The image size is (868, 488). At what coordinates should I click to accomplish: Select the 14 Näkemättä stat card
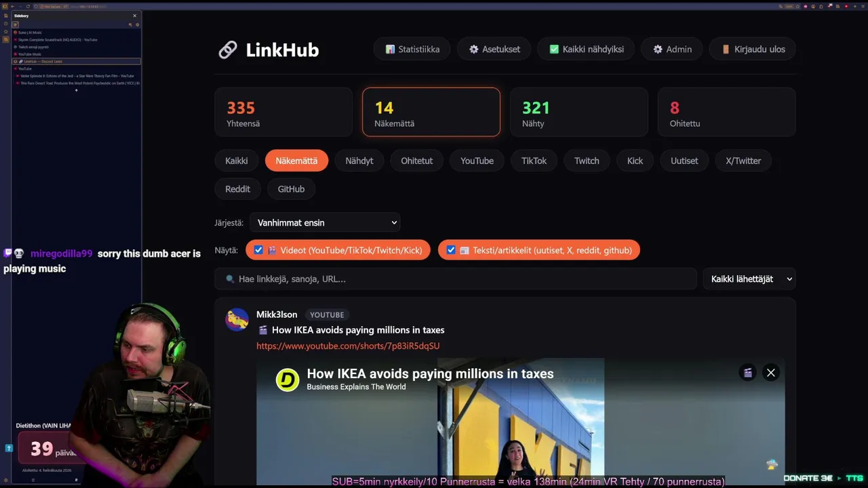pos(431,112)
